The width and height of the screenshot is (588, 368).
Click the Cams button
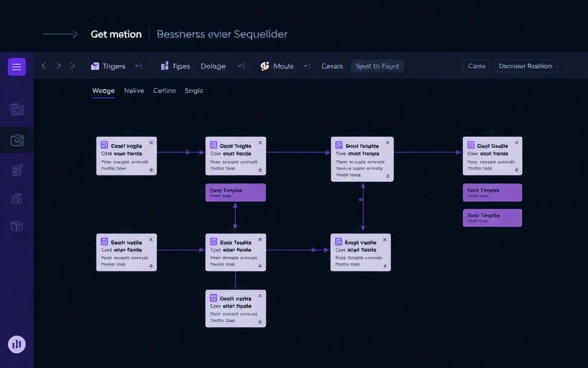click(x=476, y=66)
